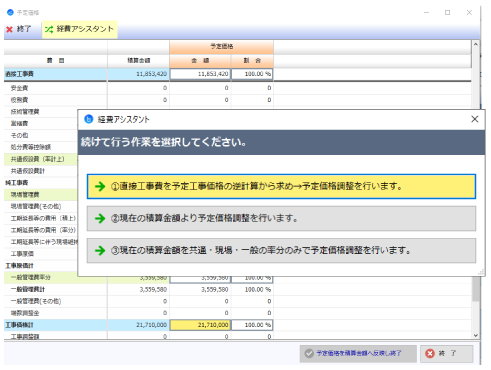Click the 直接工事費 積算金額 cell 11,853,420
Viewport: 491px width, 370px height.
click(138, 74)
